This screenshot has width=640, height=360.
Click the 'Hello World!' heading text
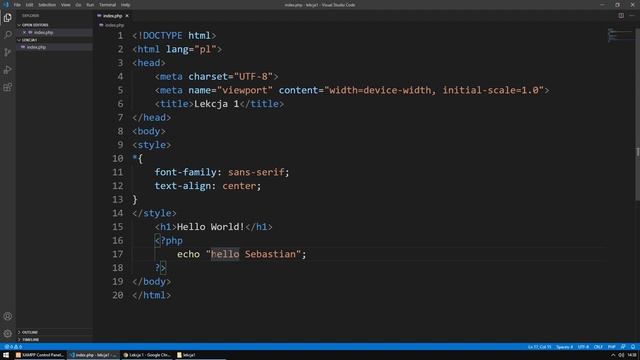coord(211,227)
